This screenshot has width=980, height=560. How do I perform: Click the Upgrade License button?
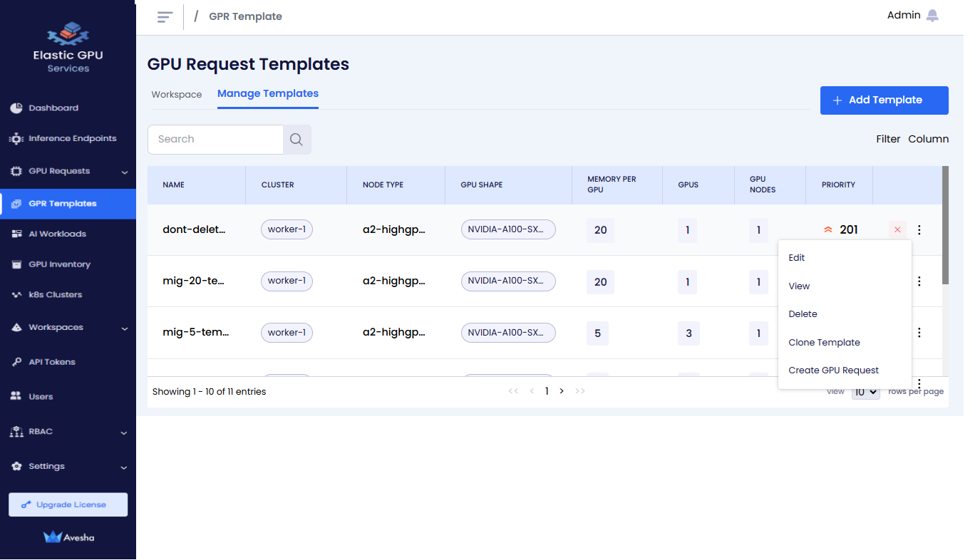[68, 504]
